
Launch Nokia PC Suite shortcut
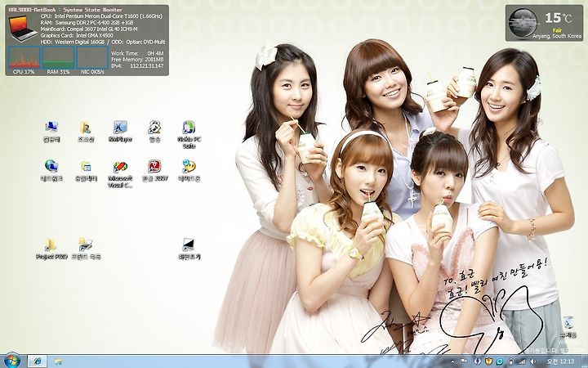[x=189, y=134]
